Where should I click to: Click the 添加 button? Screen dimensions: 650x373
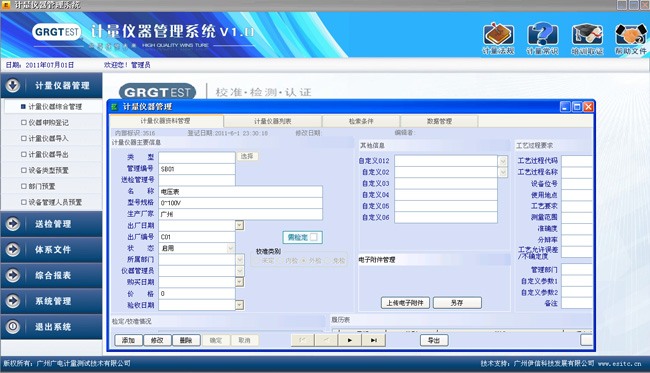tap(128, 340)
